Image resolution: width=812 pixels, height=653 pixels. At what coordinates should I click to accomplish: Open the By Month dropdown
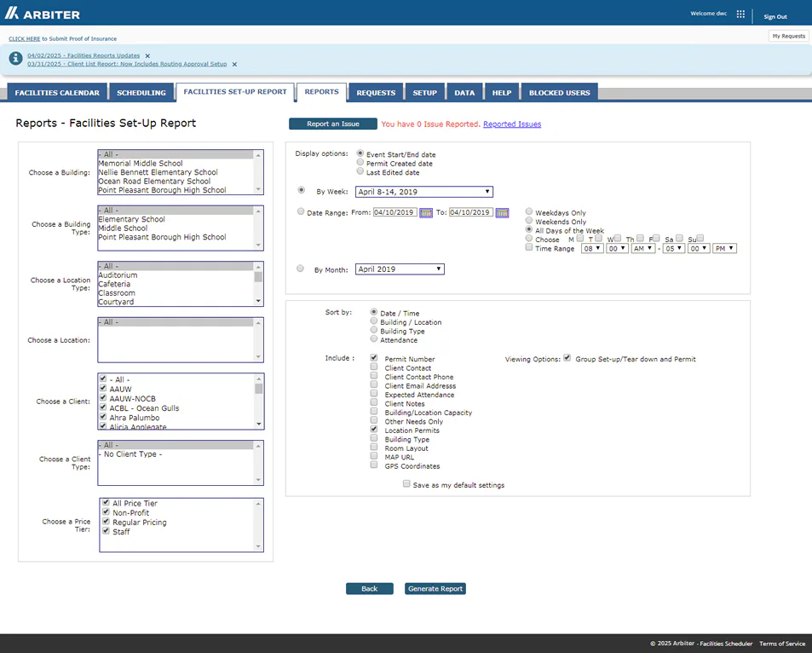pyautogui.click(x=400, y=269)
